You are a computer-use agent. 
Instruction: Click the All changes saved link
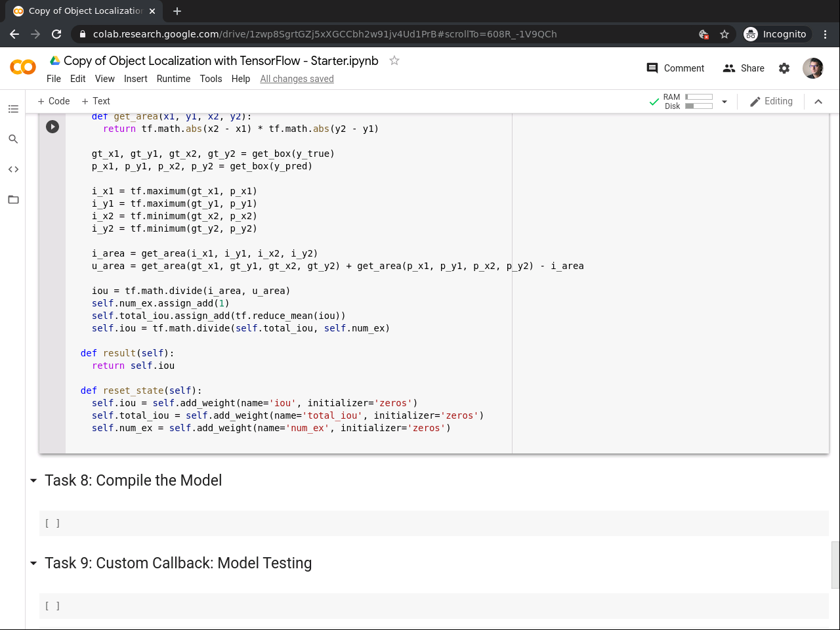pos(297,79)
